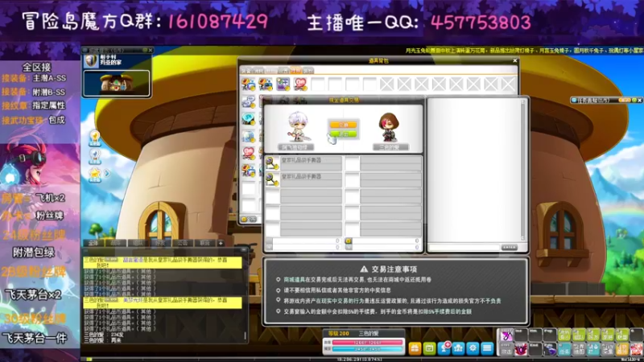Activate the red winged skill quickslot
This screenshot has width=644, height=362.
coord(521,349)
